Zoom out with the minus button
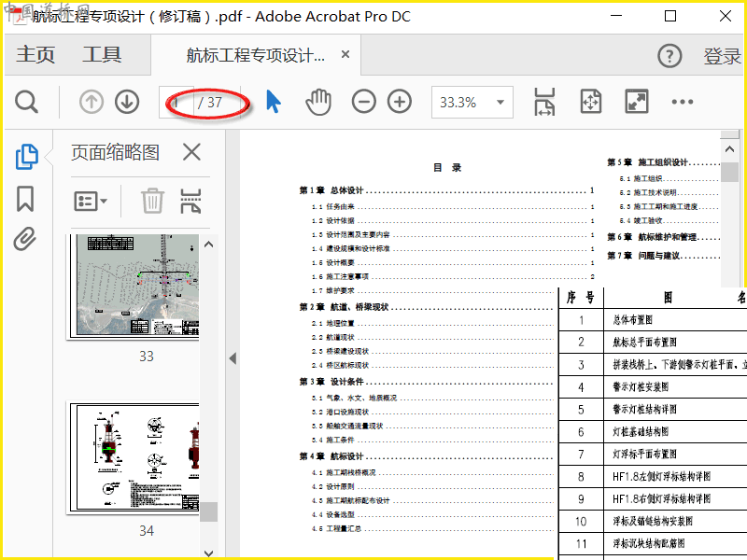The height and width of the screenshot is (560, 747). pos(364,102)
